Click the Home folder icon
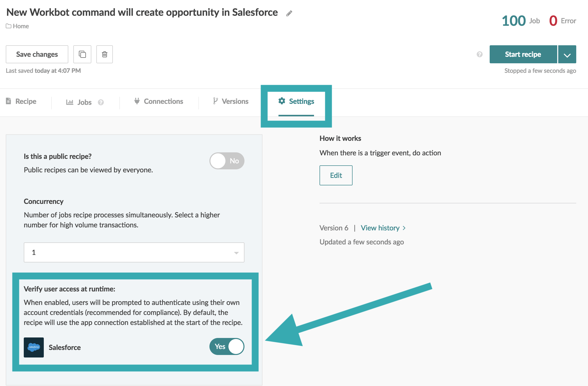Image resolution: width=588 pixels, height=386 pixels. pos(9,26)
